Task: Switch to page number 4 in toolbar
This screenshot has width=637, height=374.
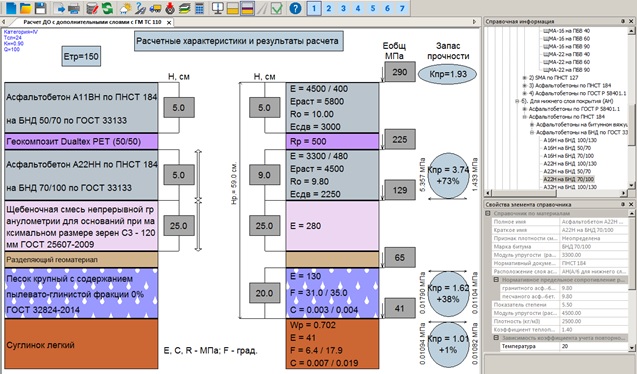Action: point(358,8)
